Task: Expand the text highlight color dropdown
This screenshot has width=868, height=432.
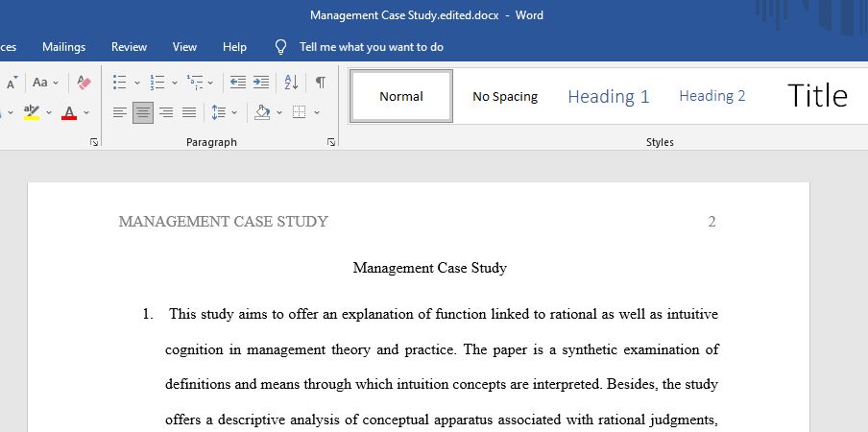Action: (x=49, y=112)
